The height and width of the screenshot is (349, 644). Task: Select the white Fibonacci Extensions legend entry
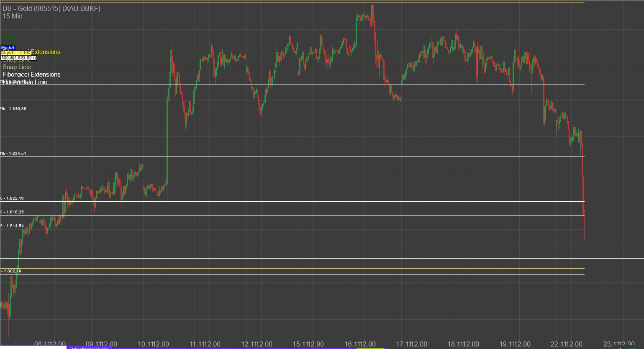pyautogui.click(x=31, y=74)
